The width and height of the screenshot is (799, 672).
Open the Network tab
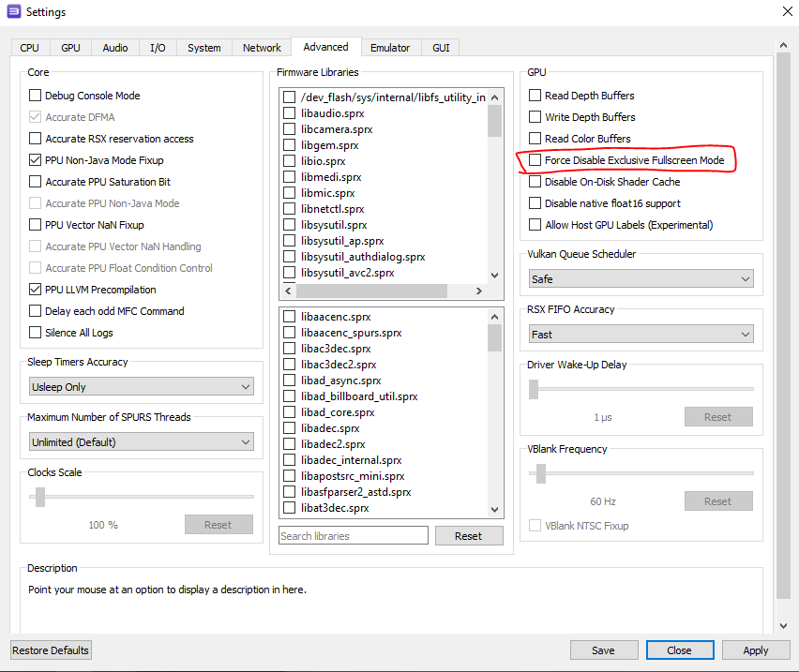pyautogui.click(x=262, y=48)
